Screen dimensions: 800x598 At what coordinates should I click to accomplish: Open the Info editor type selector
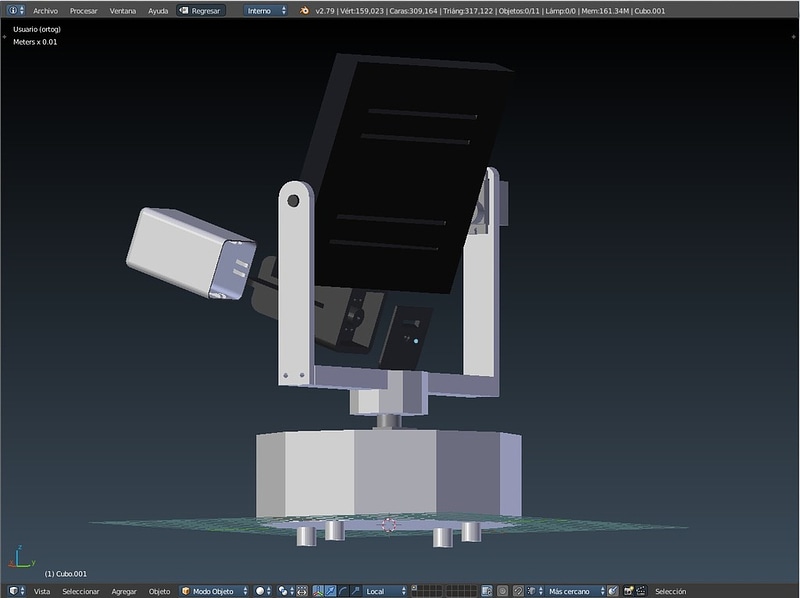pyautogui.click(x=15, y=10)
